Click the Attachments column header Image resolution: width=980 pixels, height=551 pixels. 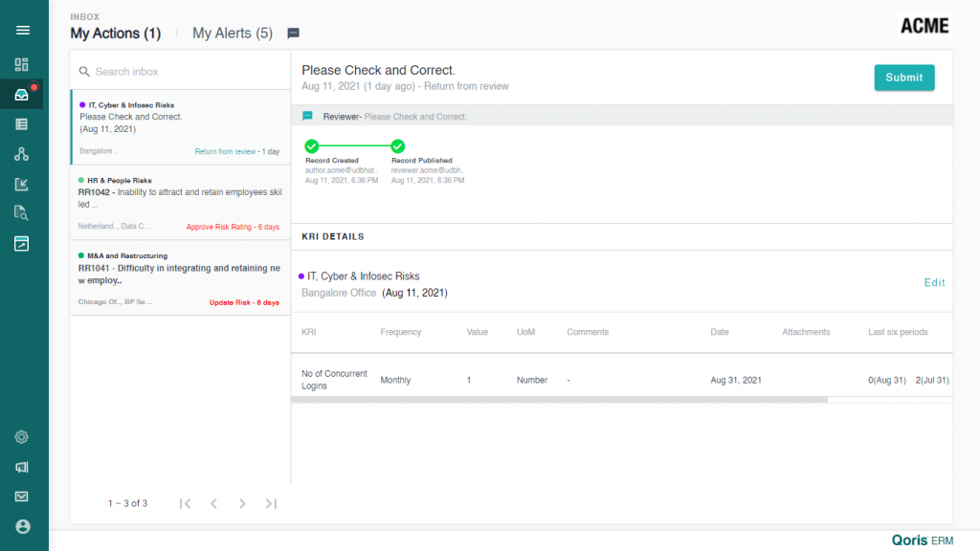pos(806,332)
